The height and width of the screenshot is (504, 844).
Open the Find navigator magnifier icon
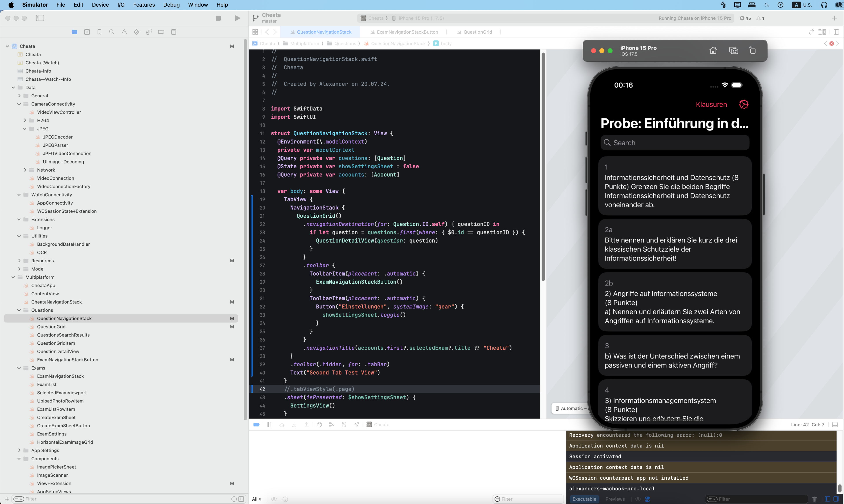pyautogui.click(x=111, y=32)
